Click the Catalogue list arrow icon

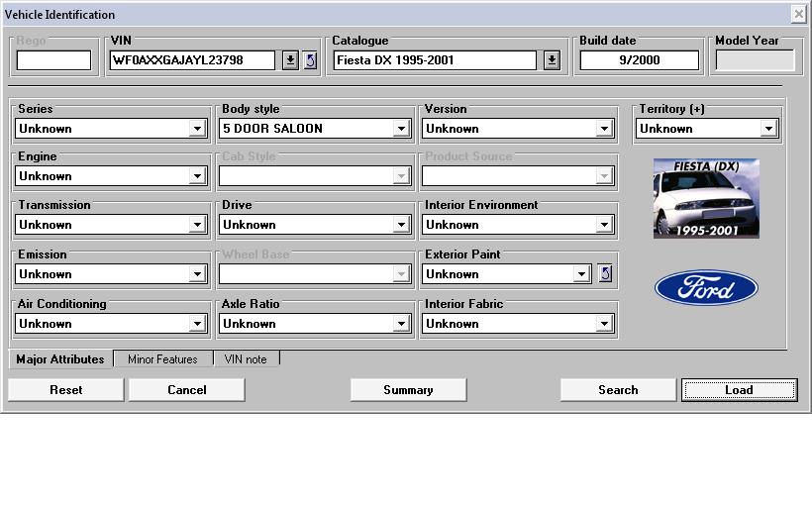pyautogui.click(x=552, y=60)
